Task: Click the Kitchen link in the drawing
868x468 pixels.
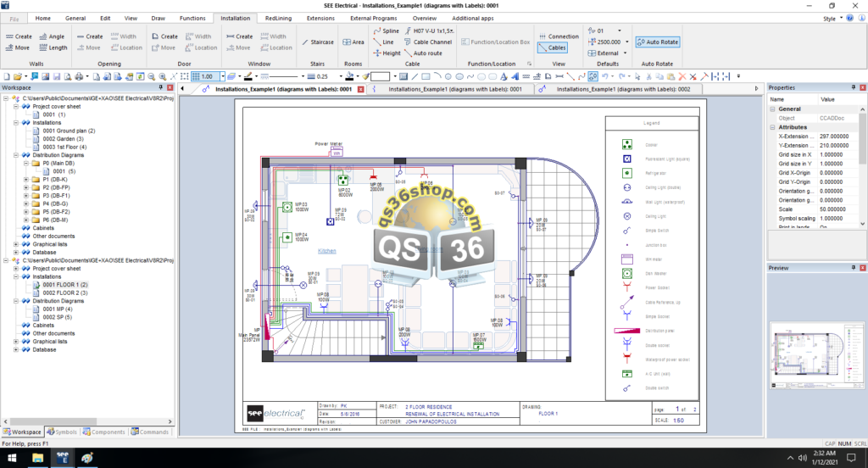Action: click(x=326, y=251)
